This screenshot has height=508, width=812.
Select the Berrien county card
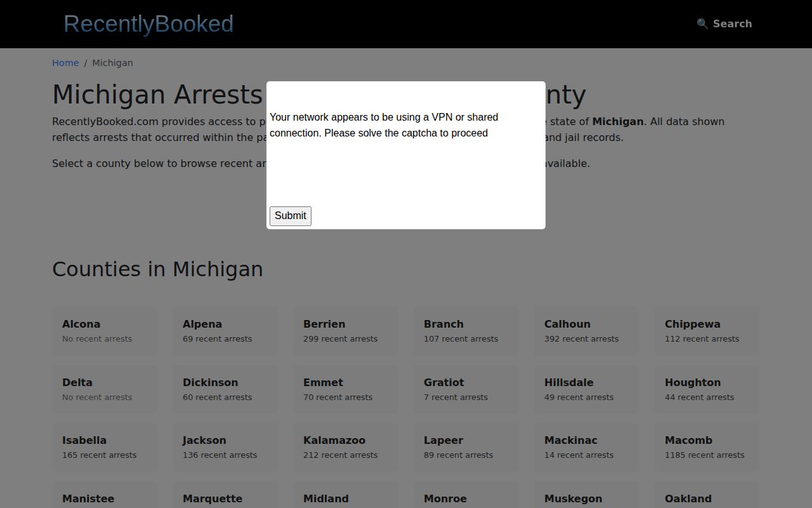click(x=346, y=331)
